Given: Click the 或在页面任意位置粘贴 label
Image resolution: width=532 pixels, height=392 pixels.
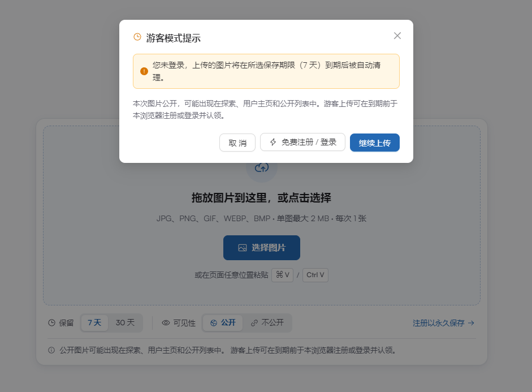Looking at the screenshot, I should tap(231, 275).
